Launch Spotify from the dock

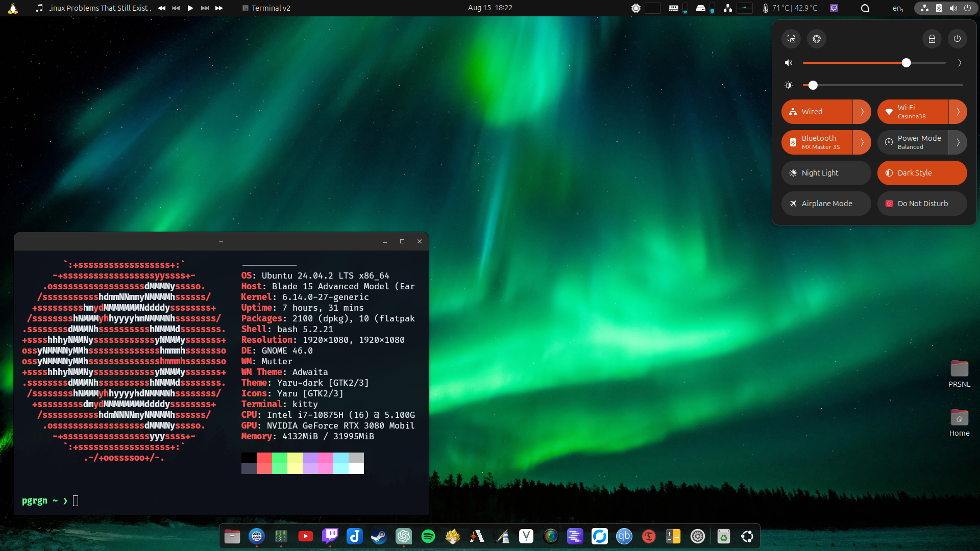point(428,536)
